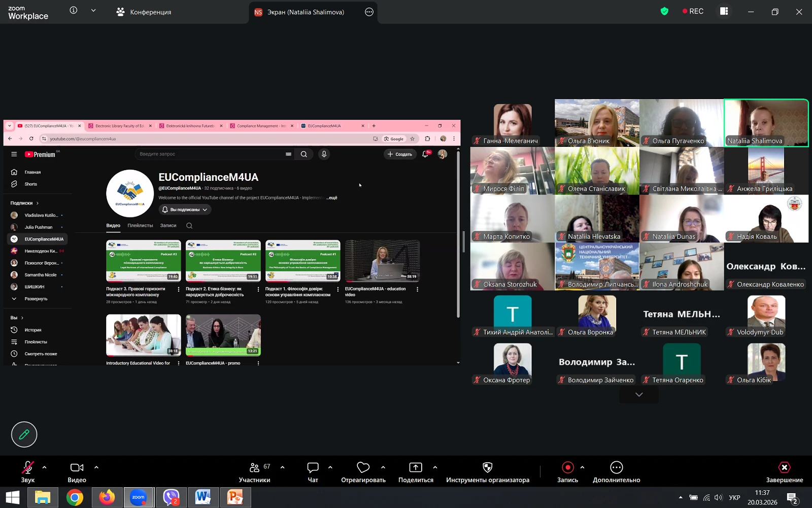
Task: Select the Экран (Nataliia Shalimova) tab
Action: 306,12
